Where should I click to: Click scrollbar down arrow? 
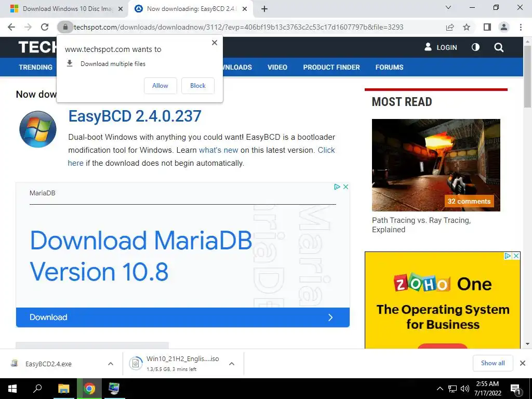click(x=528, y=344)
